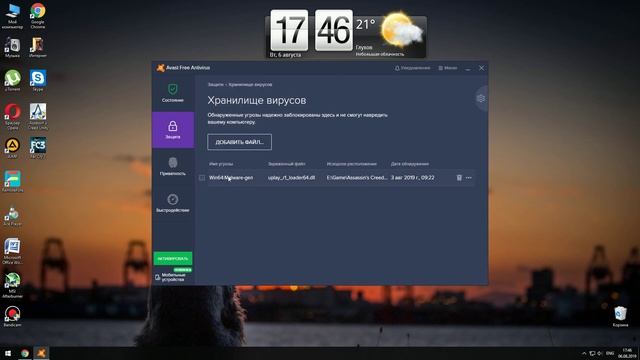Delete the quarantined file with the trash icon
This screenshot has height=360, width=640.
[x=459, y=178]
